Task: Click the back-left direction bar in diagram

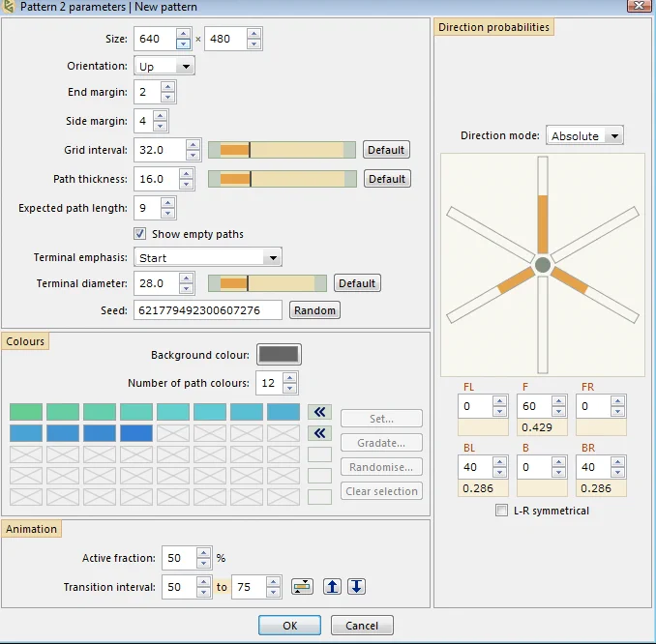Action: coord(491,294)
